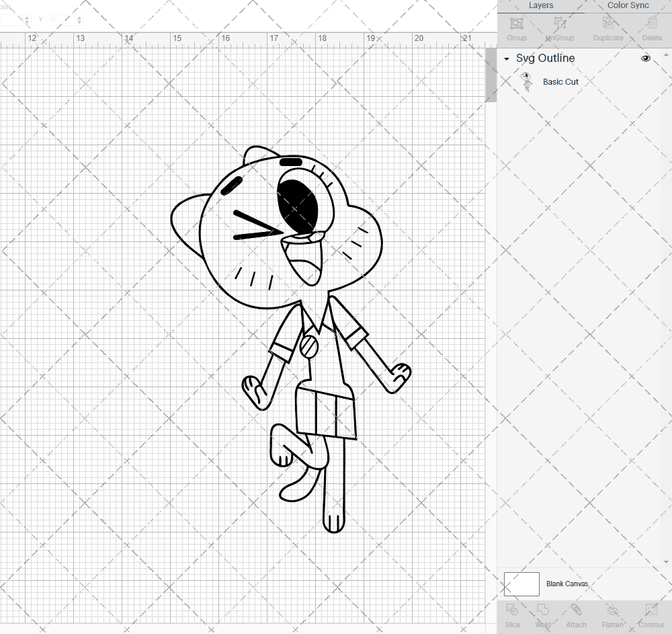This screenshot has height=634, width=672.
Task: Click the Contour tool icon
Action: coord(651,610)
